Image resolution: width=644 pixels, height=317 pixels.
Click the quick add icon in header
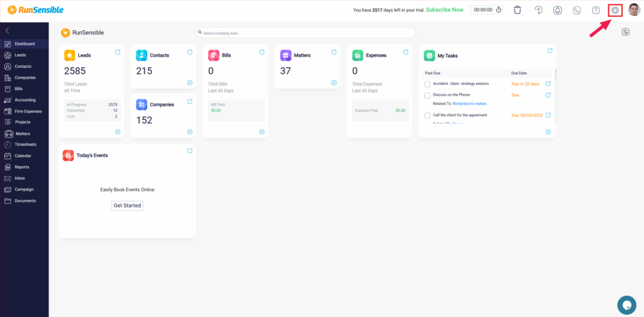click(x=539, y=10)
